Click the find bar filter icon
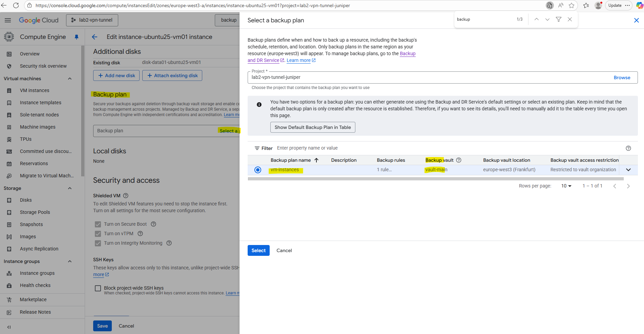 tap(559, 19)
